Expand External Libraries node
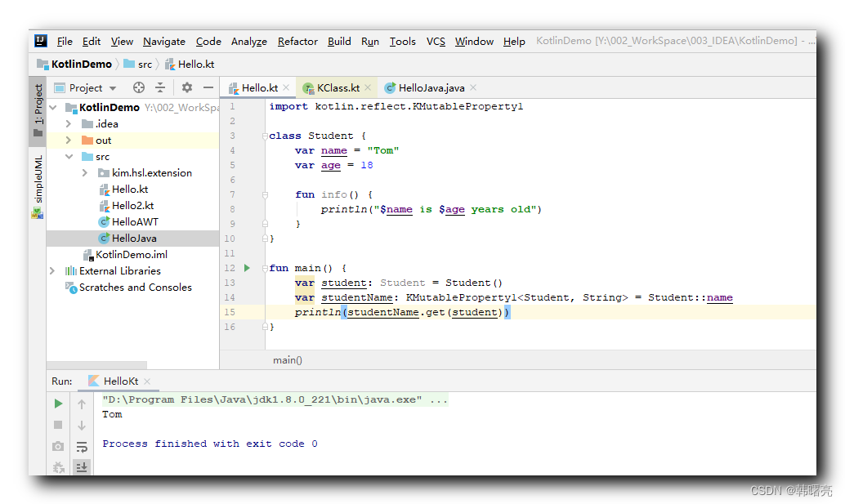 (52, 271)
